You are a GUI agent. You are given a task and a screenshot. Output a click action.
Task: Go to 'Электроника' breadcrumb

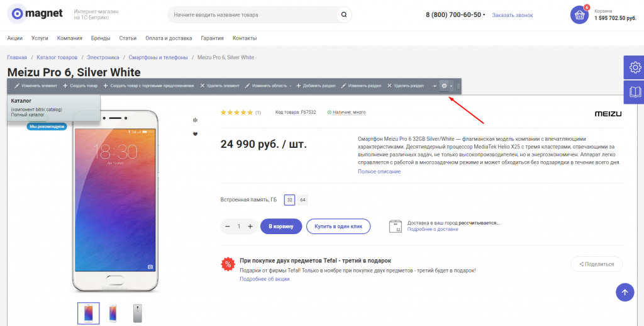pyautogui.click(x=103, y=57)
